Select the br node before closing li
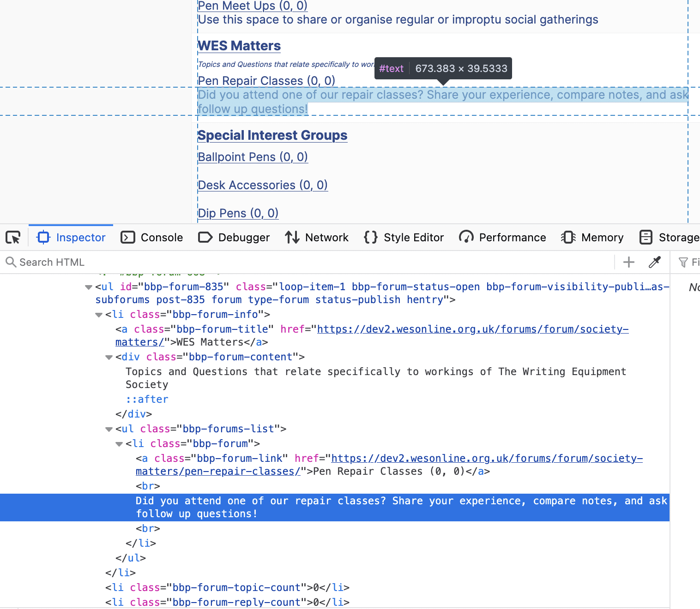This screenshot has height=609, width=700. coord(148,528)
